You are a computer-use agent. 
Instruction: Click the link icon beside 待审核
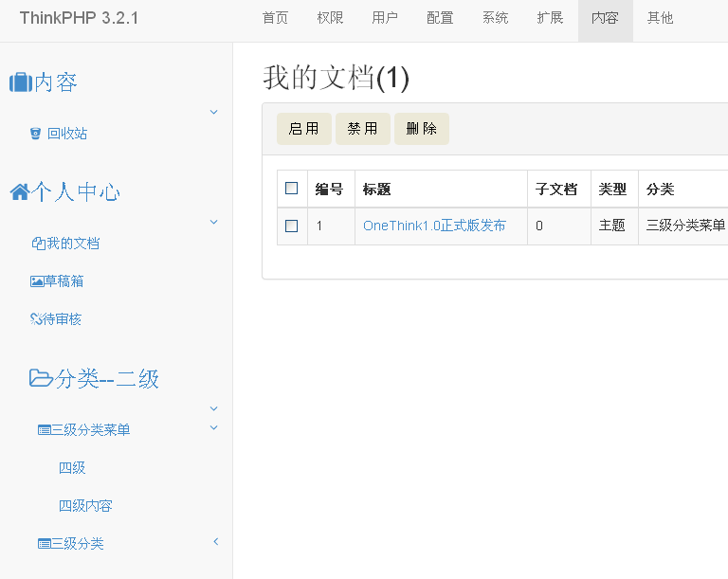[37, 319]
